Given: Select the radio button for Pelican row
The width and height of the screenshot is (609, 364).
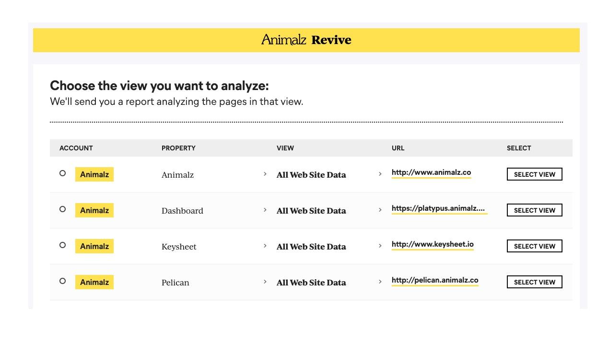Looking at the screenshot, I should click(x=62, y=281).
